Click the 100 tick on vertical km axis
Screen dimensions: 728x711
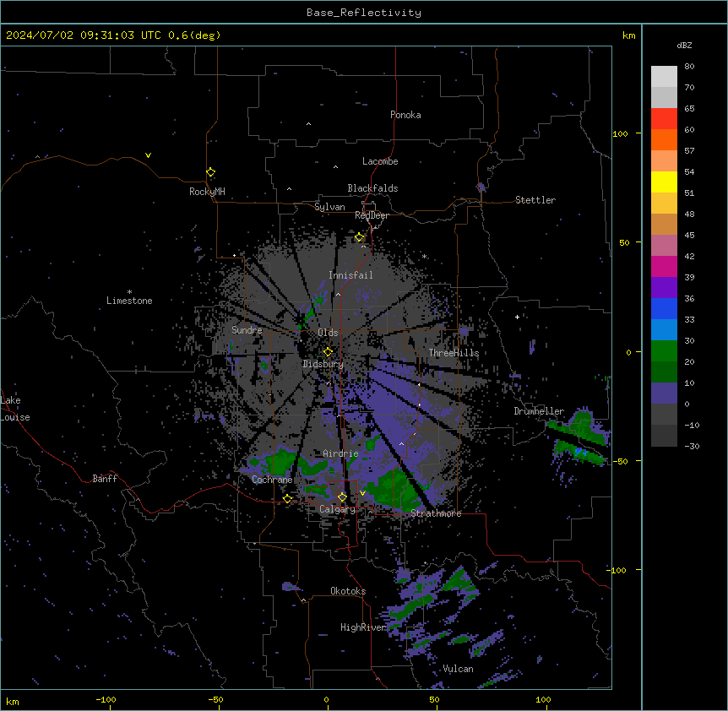click(x=620, y=133)
